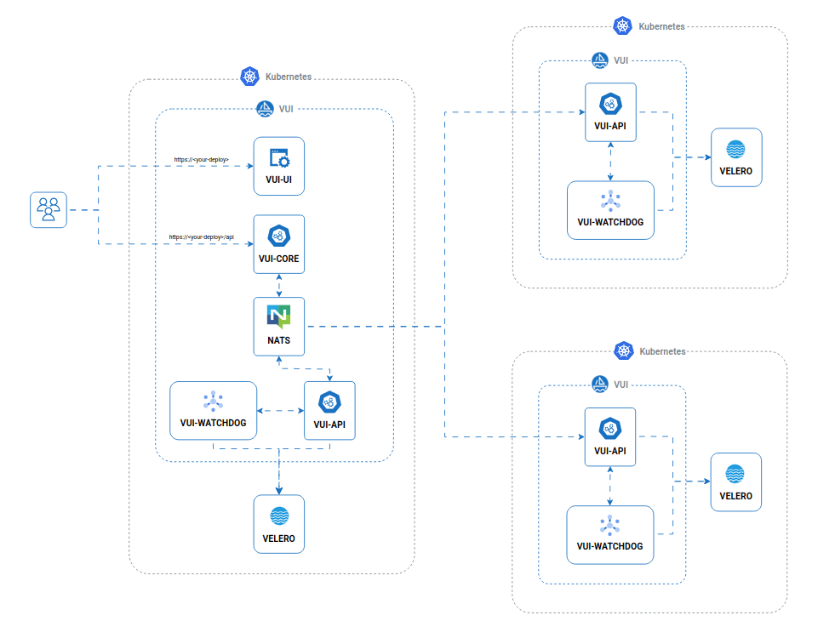Select VUI-WATCHDOG in bottom-right cluster
Viewport: 835px width, 644px height.
610,535
